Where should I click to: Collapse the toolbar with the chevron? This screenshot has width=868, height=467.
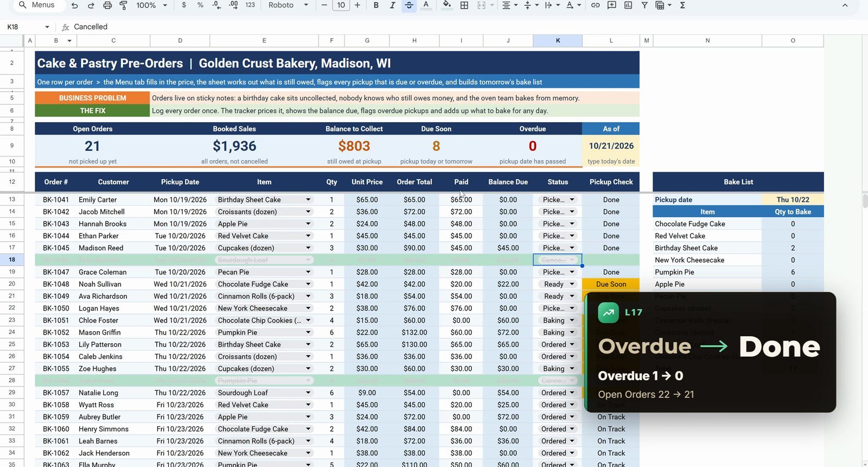tap(845, 5)
